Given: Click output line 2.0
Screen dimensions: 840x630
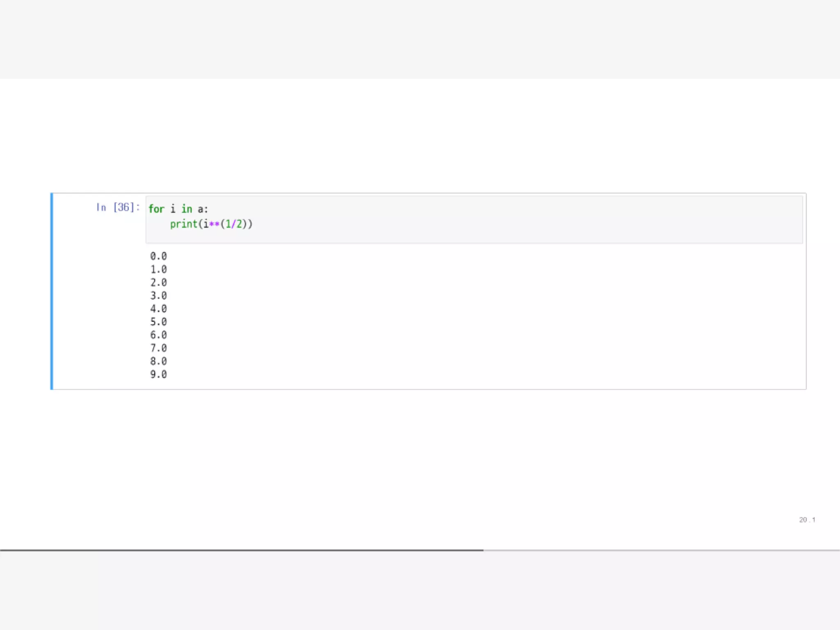Looking at the screenshot, I should coord(158,283).
